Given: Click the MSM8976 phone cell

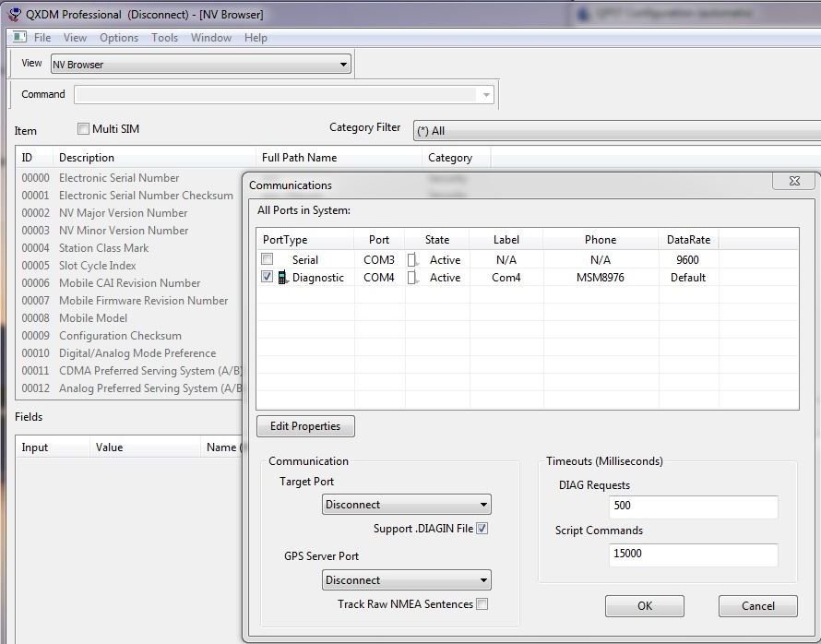Looking at the screenshot, I should point(600,278).
